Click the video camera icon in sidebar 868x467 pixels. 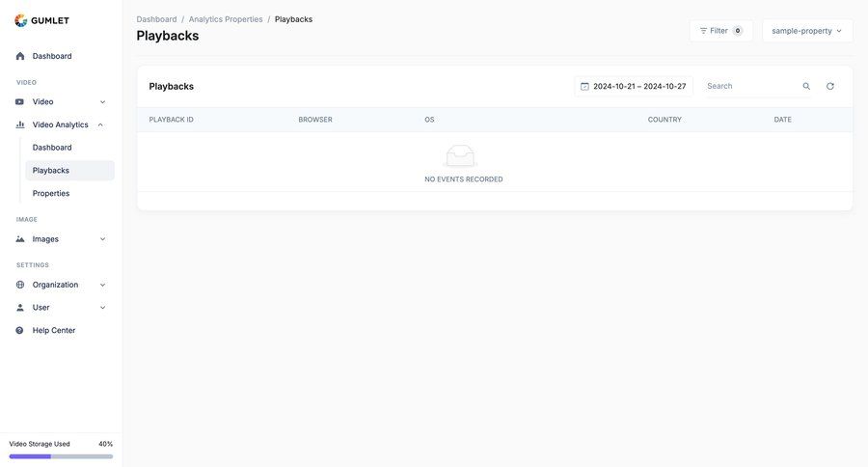click(20, 102)
